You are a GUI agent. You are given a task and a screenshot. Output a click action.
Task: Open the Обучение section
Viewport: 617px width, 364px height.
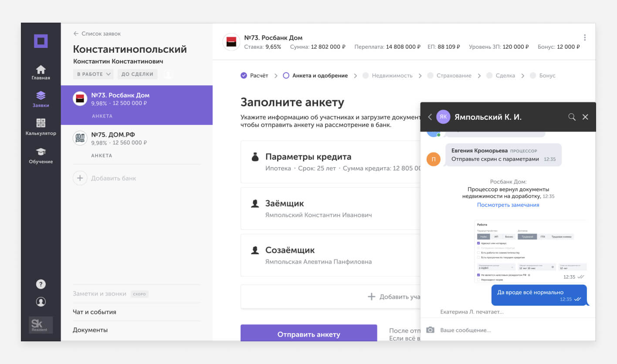[41, 155]
